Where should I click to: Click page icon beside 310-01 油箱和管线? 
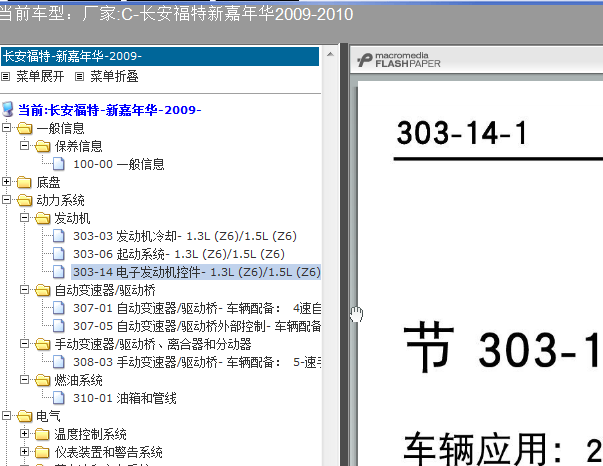[x=58, y=398]
